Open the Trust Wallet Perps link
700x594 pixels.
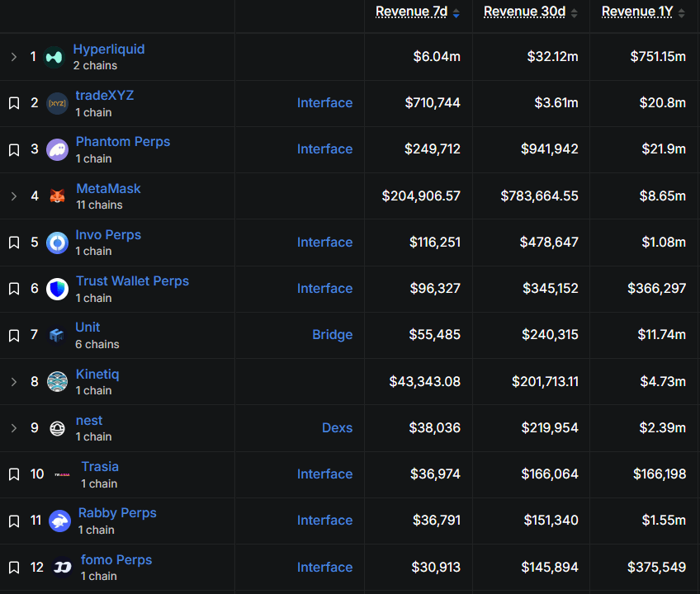click(x=132, y=281)
